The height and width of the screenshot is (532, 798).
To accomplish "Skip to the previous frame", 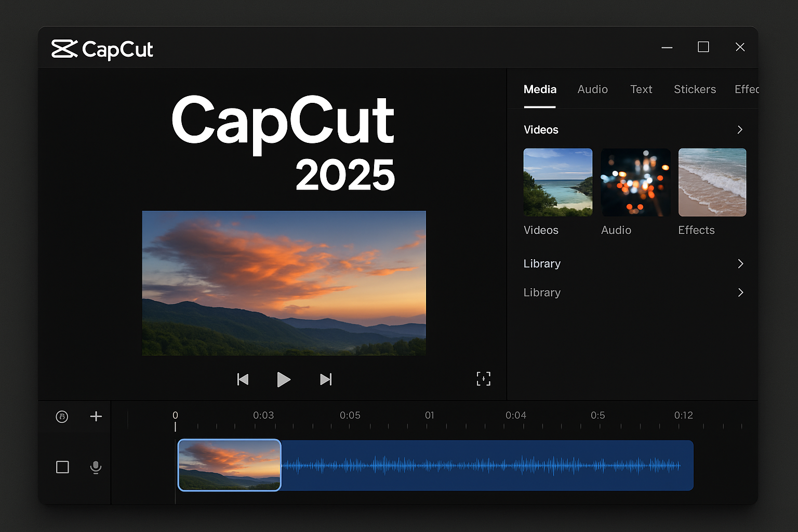I will (243, 379).
